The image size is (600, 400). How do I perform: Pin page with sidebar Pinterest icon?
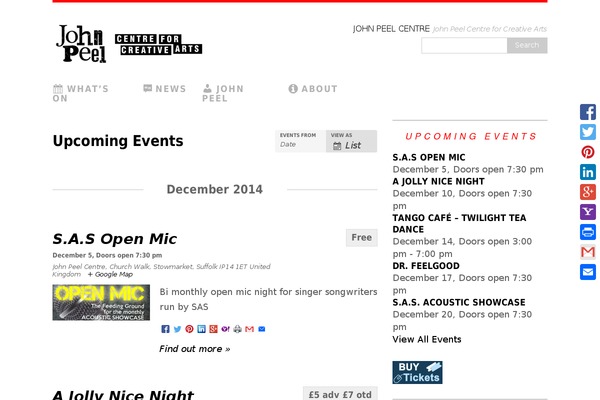point(588,152)
